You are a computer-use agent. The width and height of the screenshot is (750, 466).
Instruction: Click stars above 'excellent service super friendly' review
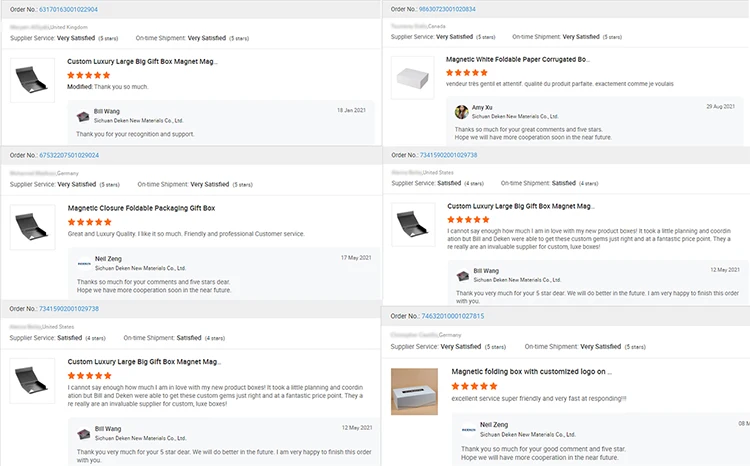[473, 386]
